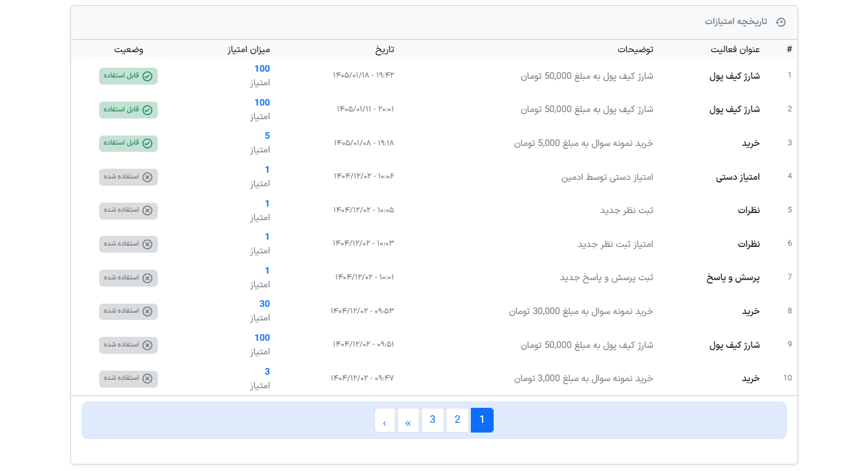868x471 pixels.
Task: Click the 3 points value in row 10
Action: point(267,372)
